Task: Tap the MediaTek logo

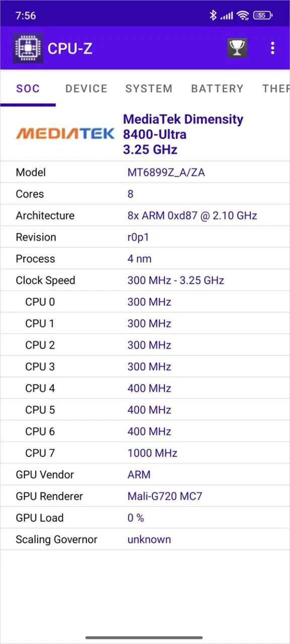Action: tap(65, 133)
